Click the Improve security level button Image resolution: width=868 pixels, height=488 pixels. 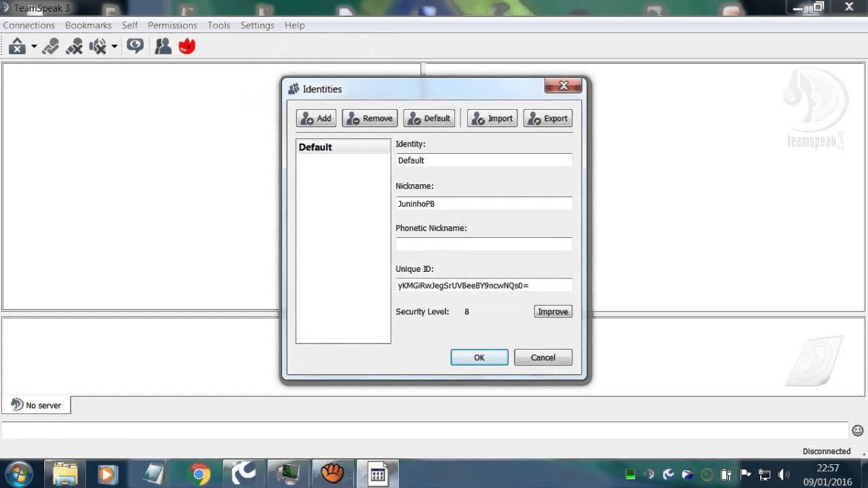pyautogui.click(x=553, y=312)
